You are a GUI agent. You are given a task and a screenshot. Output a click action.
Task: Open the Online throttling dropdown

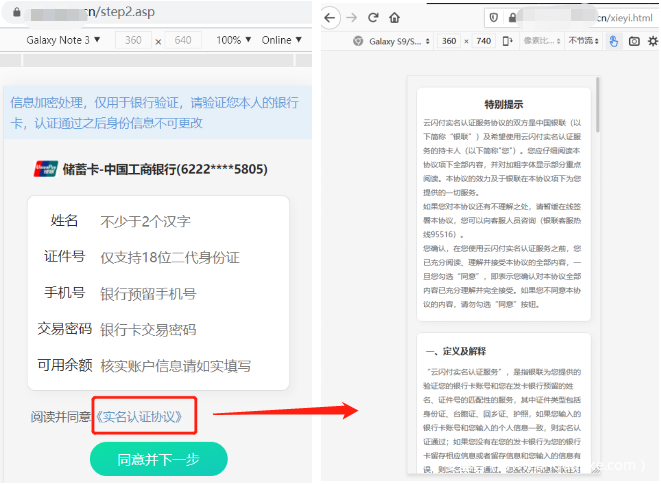pos(281,40)
